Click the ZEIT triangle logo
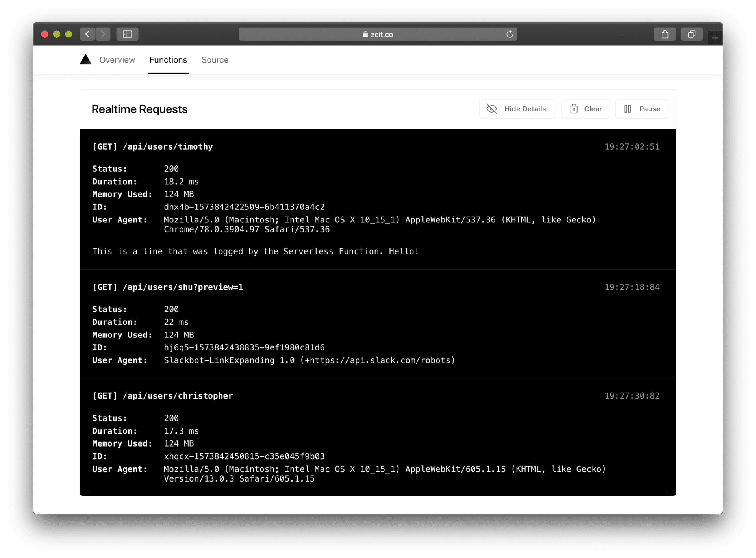The width and height of the screenshot is (756, 558). [x=85, y=59]
